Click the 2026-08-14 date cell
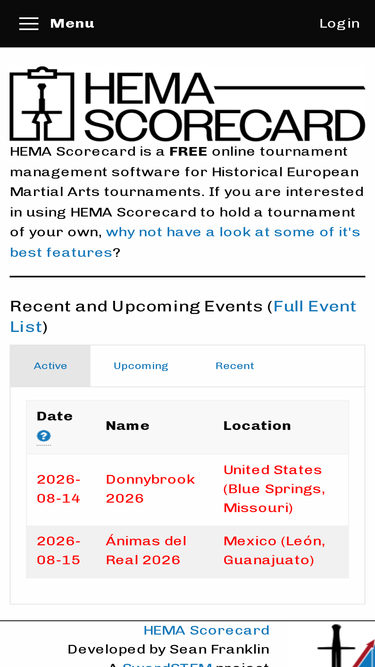The image size is (375, 667). tap(58, 489)
